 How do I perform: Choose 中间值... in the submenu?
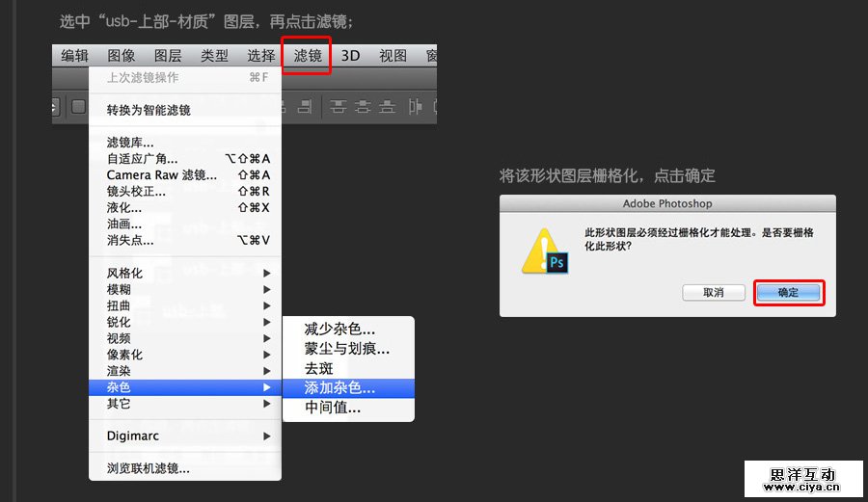[x=348, y=408]
